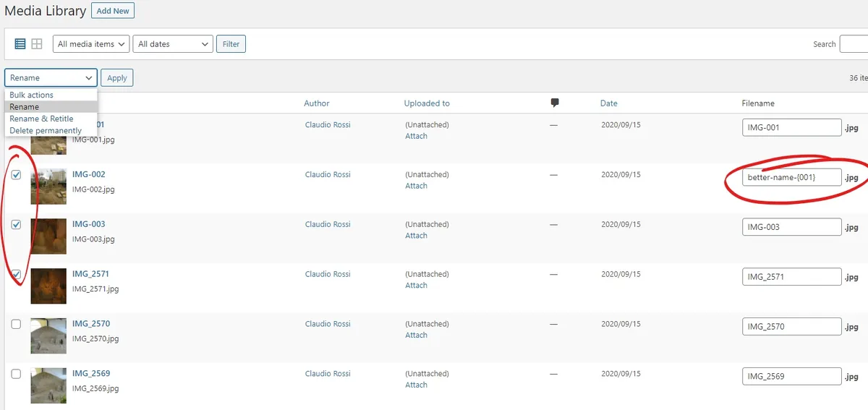This screenshot has height=410, width=868.
Task: Click the Add New button
Action: pos(113,11)
